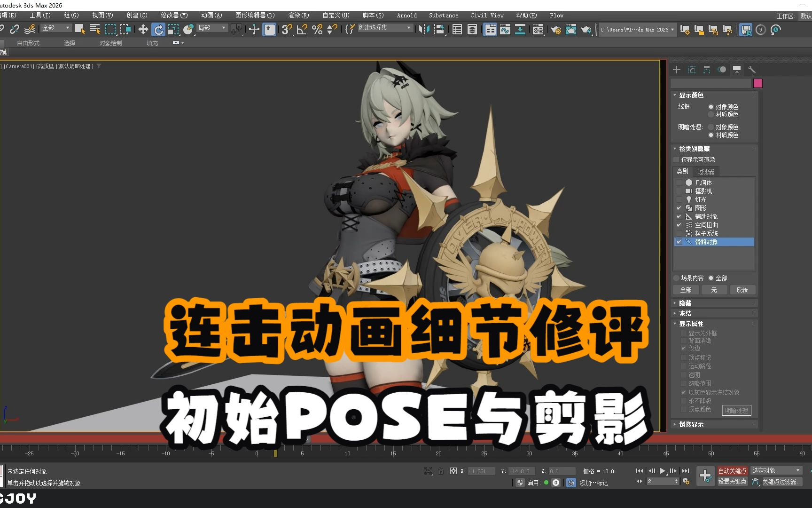Open the 工具(T) menu
This screenshot has height=508, width=812.
[x=40, y=16]
